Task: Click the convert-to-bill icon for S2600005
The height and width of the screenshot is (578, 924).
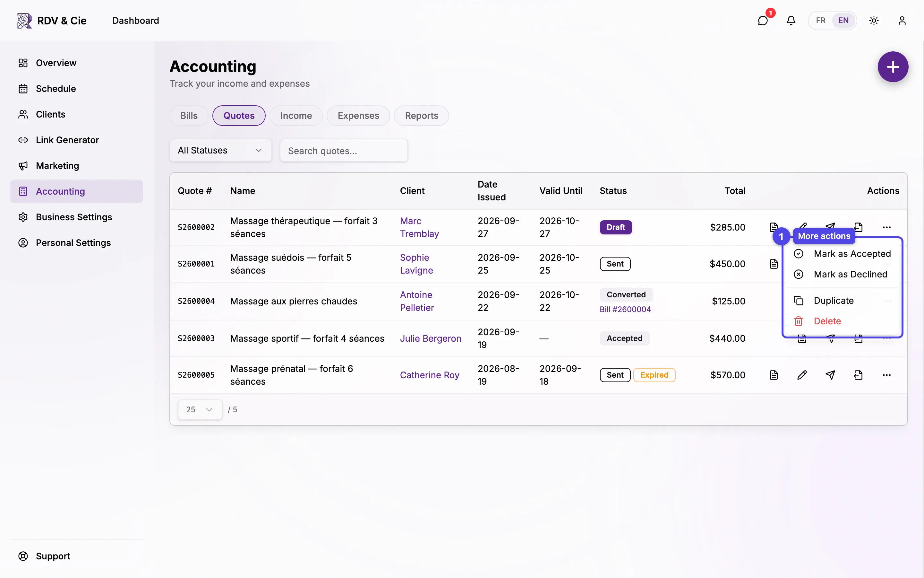Action: pos(858,375)
